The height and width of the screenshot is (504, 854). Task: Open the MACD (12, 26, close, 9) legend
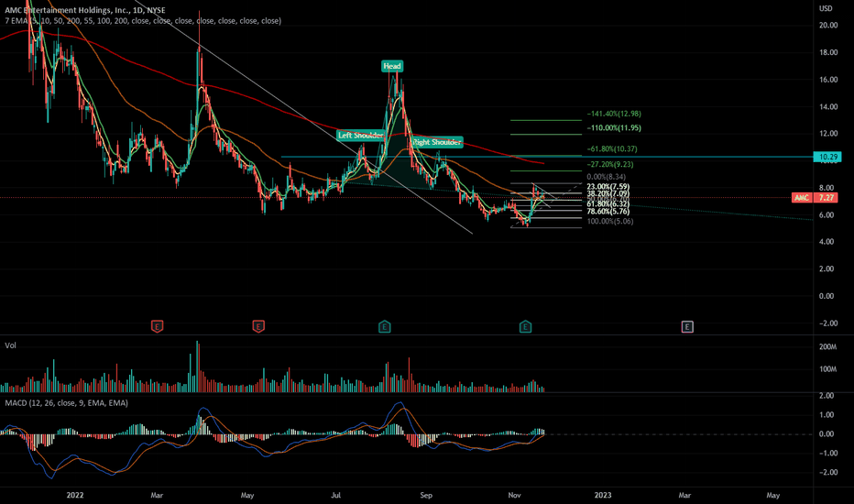coord(67,403)
